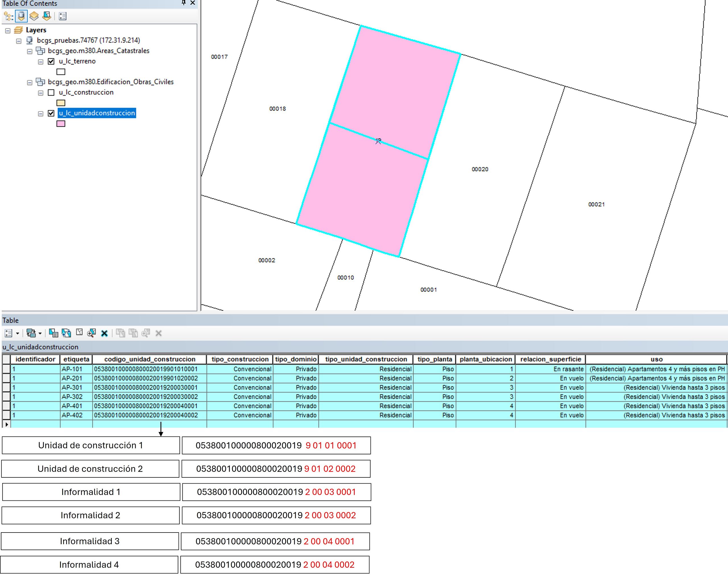Select row AP-402 using its row selector
Viewport: 728px width, 576px height.
click(x=6, y=415)
